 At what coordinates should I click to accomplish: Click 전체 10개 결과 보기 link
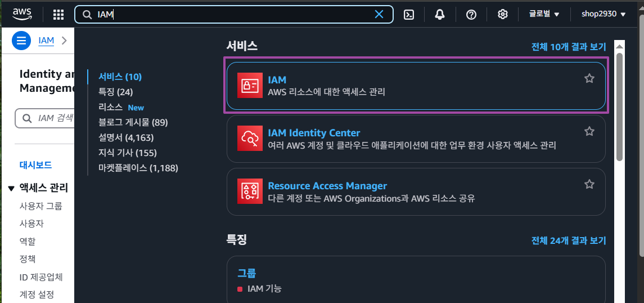pyautogui.click(x=569, y=46)
